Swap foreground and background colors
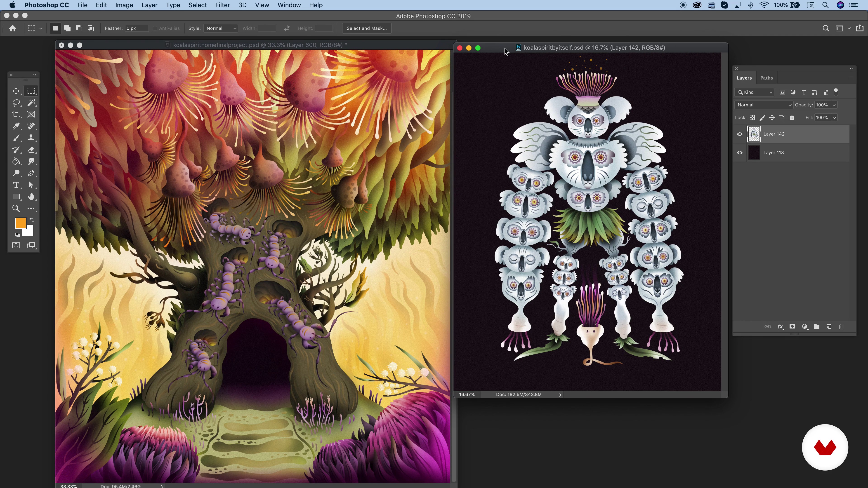Image resolution: width=868 pixels, height=488 pixels. coord(32,220)
